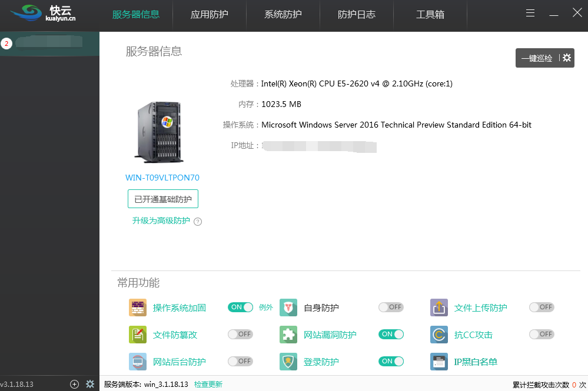Click the 抗CC攻击 orange icon
Screen dimensions: 588x391
[438, 334]
